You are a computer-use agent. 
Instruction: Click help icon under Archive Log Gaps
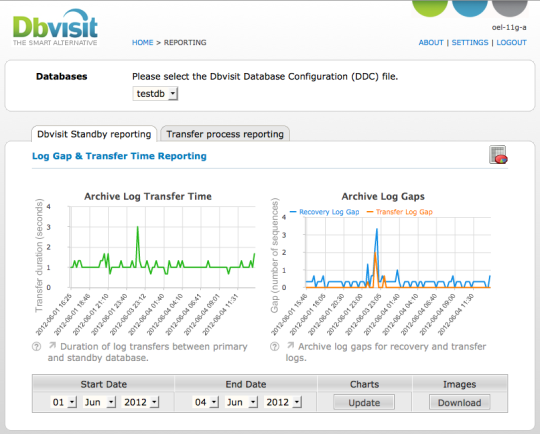(274, 347)
